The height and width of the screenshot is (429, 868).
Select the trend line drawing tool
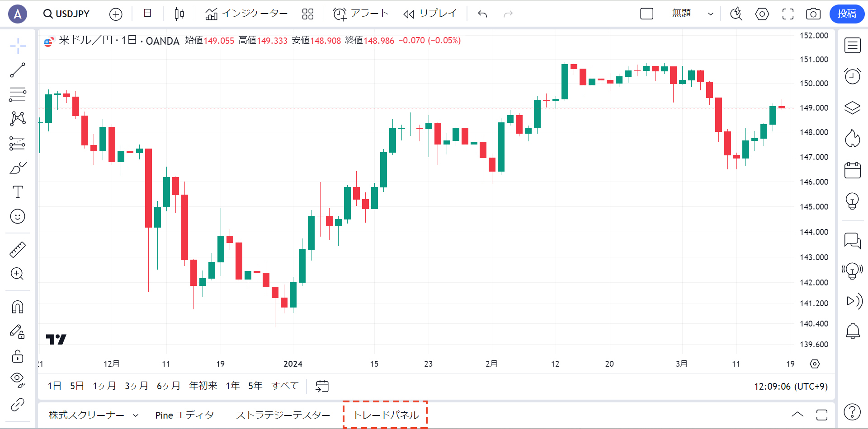pos(18,70)
